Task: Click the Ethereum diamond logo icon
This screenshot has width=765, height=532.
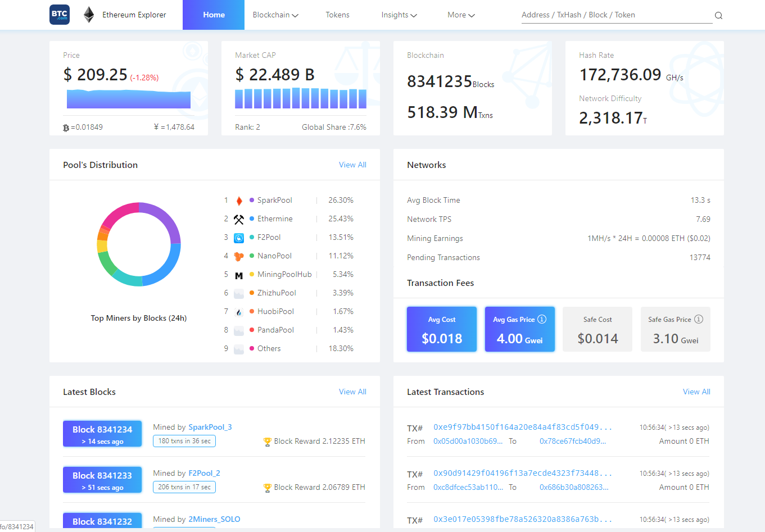Action: [89, 15]
